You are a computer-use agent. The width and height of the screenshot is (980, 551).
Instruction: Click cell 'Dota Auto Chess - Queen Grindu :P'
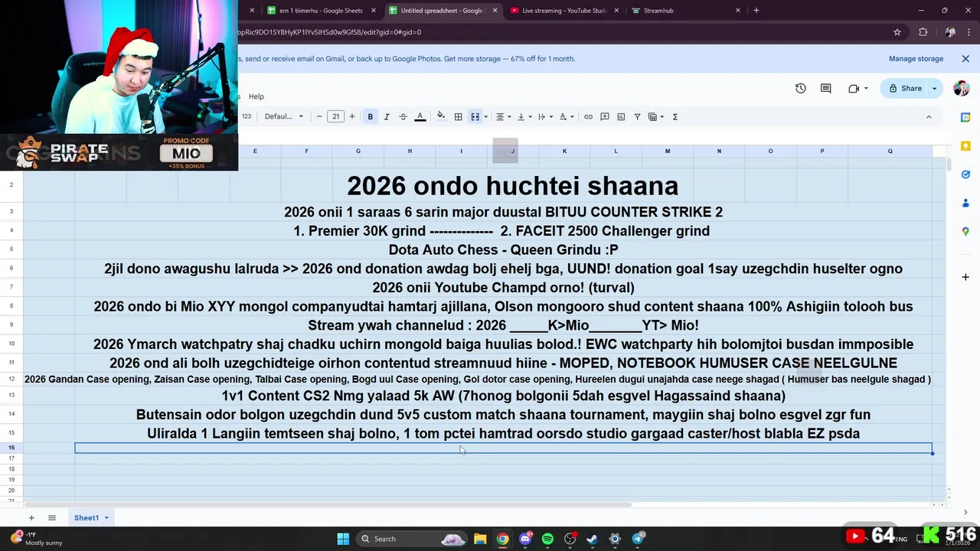point(503,249)
